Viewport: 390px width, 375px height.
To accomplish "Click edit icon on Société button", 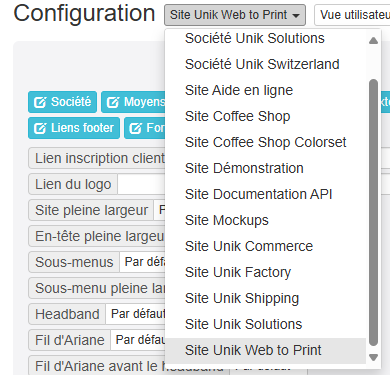I will [x=40, y=102].
